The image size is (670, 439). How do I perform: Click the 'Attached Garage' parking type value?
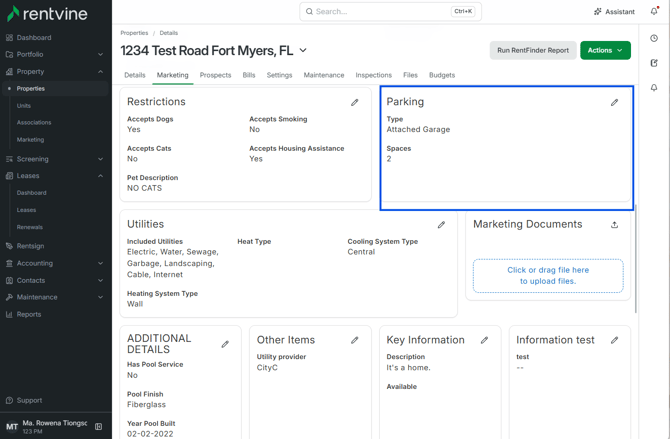(418, 130)
